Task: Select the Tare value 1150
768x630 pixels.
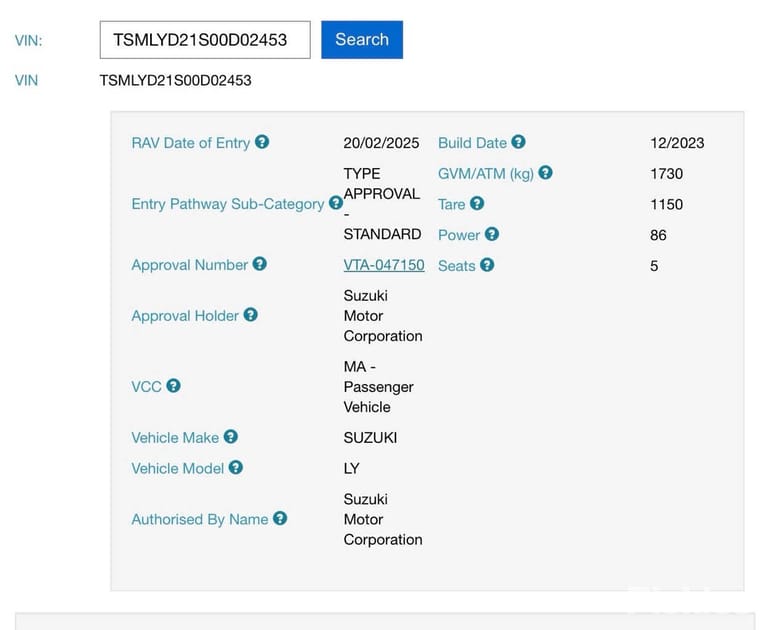Action: (666, 204)
